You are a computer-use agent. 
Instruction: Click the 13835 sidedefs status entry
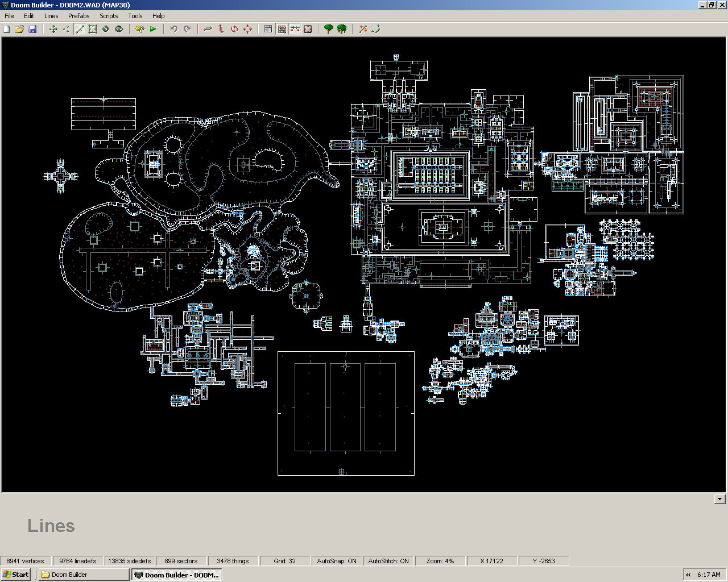click(130, 561)
